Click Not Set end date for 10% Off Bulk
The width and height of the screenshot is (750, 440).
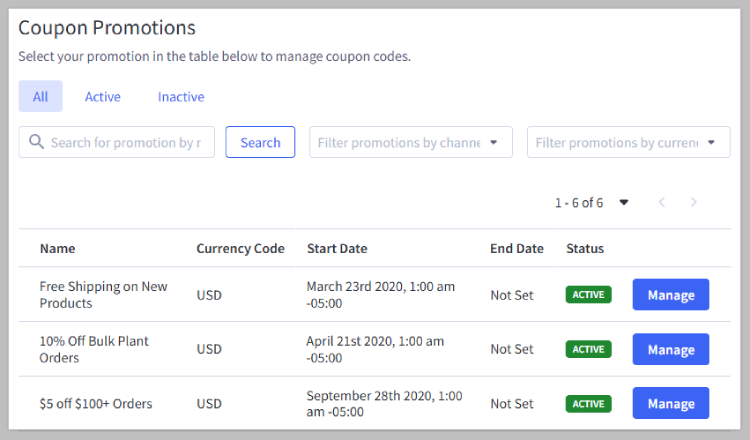tap(512, 349)
